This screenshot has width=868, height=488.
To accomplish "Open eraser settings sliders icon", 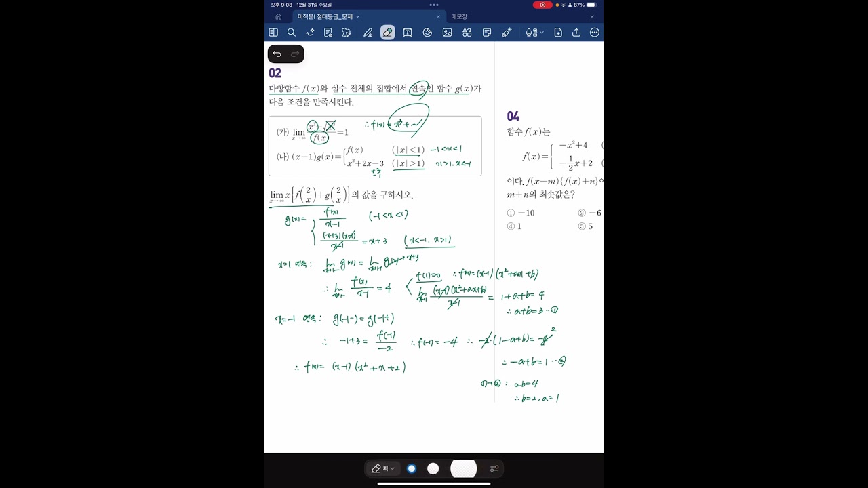I will [x=494, y=468].
